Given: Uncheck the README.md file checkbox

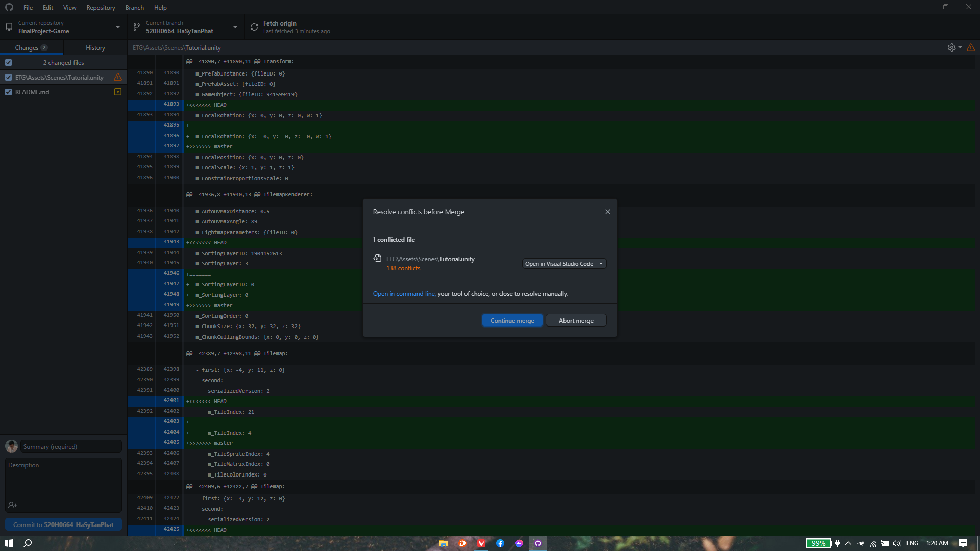Looking at the screenshot, I should pos(9,92).
